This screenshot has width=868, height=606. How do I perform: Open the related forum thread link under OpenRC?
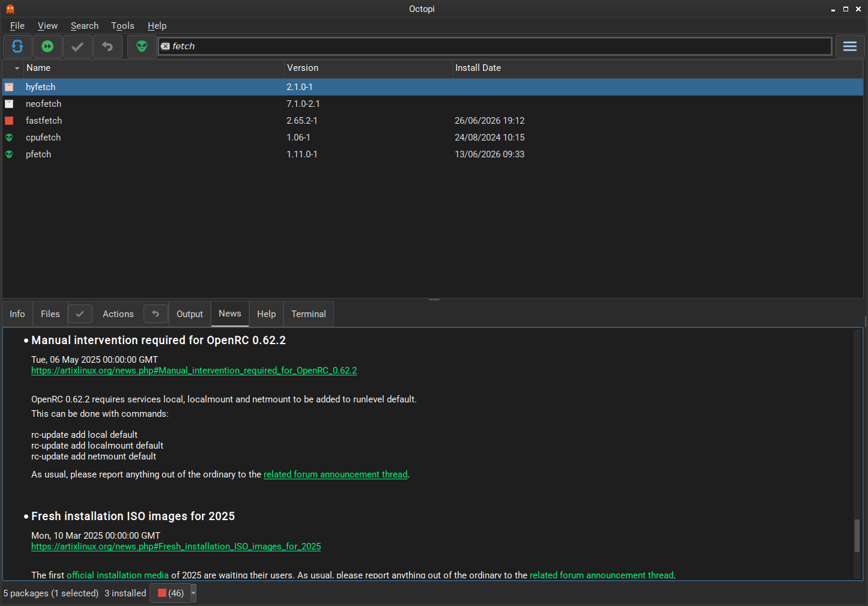click(335, 474)
